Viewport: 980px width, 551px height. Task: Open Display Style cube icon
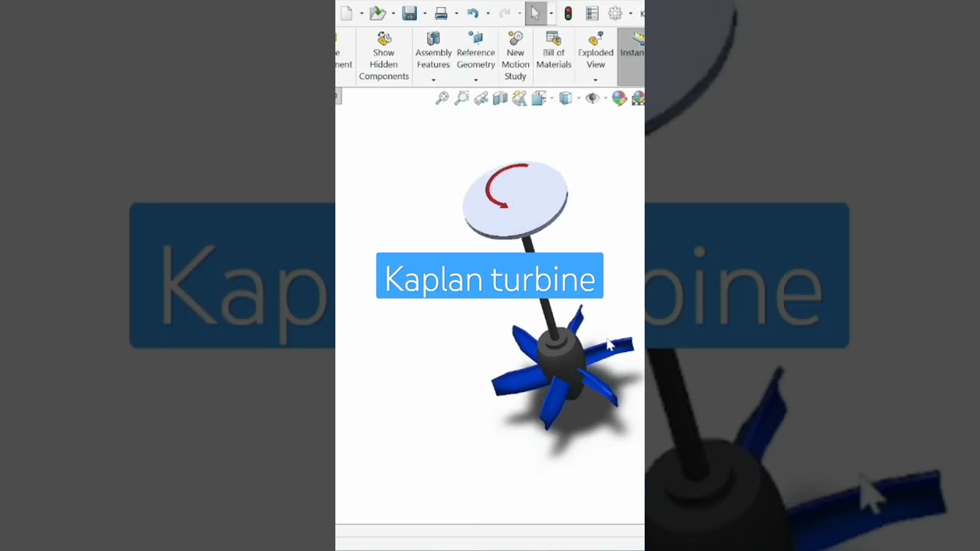tap(566, 98)
